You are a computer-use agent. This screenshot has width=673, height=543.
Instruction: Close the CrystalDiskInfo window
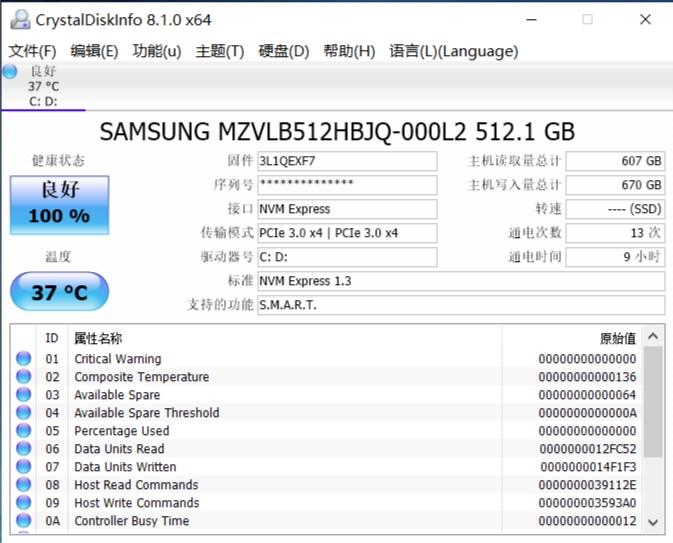(646, 20)
